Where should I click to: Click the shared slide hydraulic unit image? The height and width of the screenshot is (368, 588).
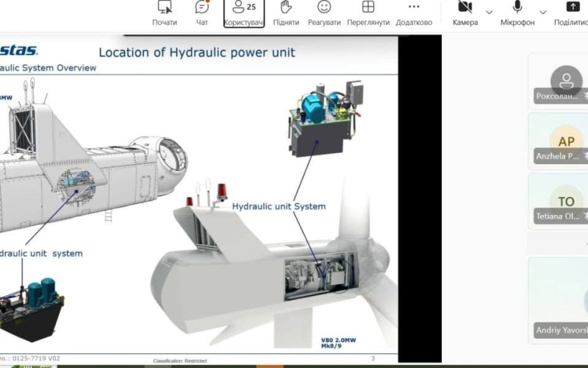pos(326,117)
